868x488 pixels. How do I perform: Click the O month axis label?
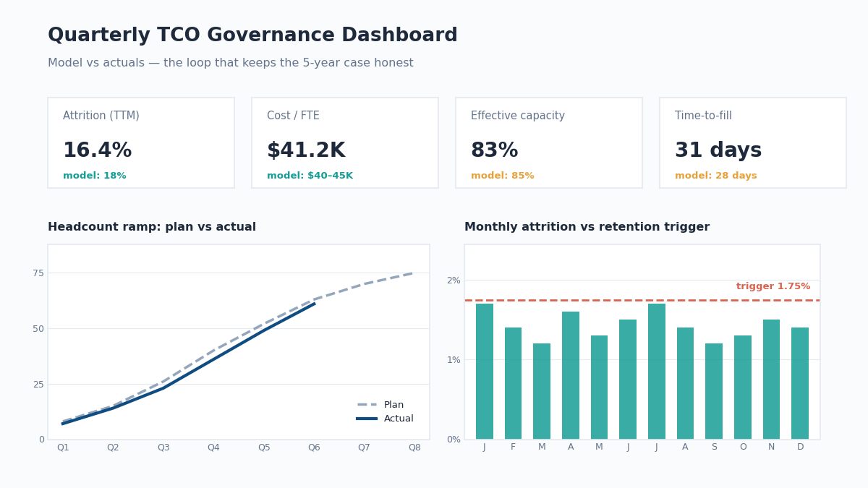pyautogui.click(x=743, y=447)
